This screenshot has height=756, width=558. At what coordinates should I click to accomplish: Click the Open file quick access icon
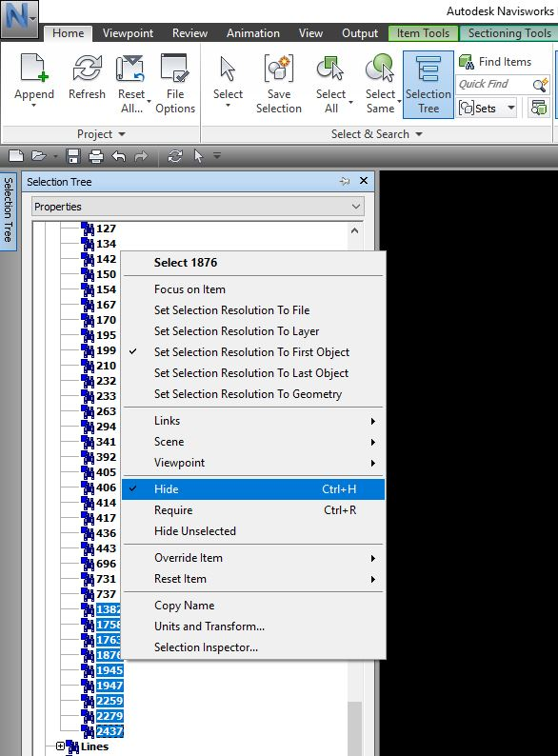click(39, 156)
